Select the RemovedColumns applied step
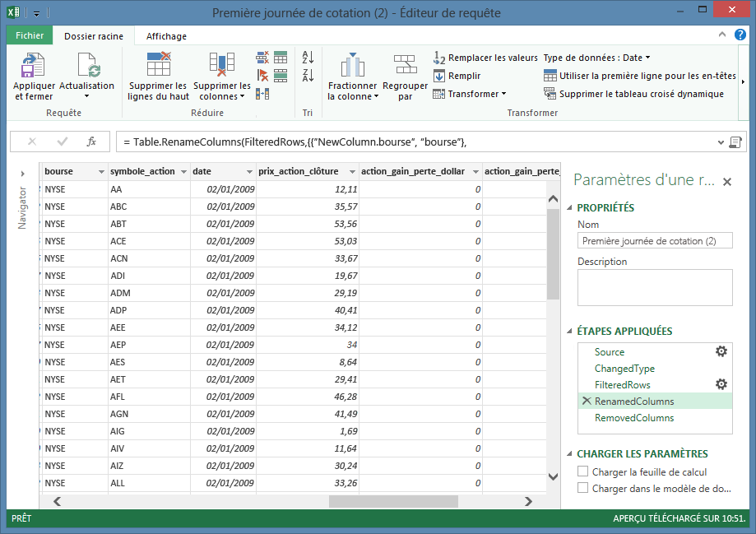 [633, 418]
